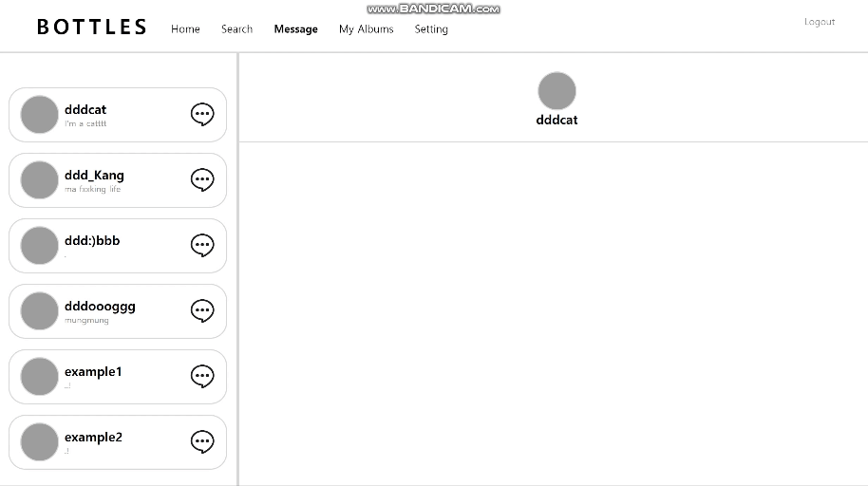
Task: Click the large dddcat avatar in chat header
Action: pyautogui.click(x=557, y=91)
